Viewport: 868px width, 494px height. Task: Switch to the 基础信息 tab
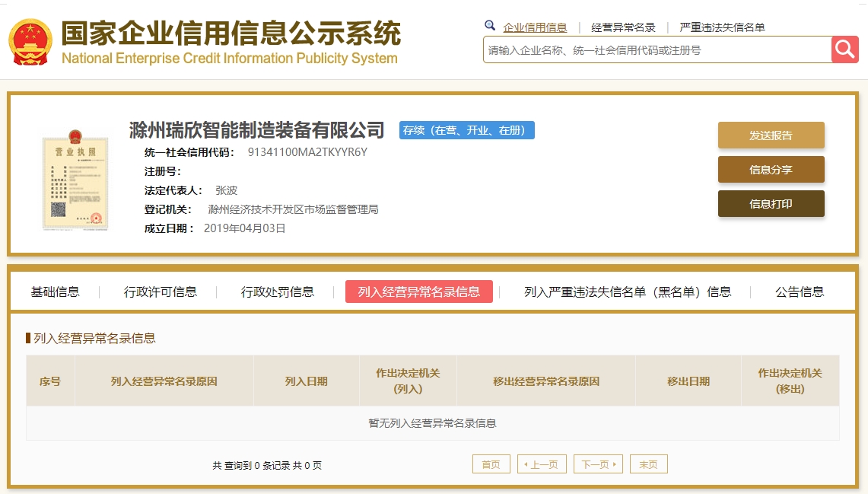point(55,292)
